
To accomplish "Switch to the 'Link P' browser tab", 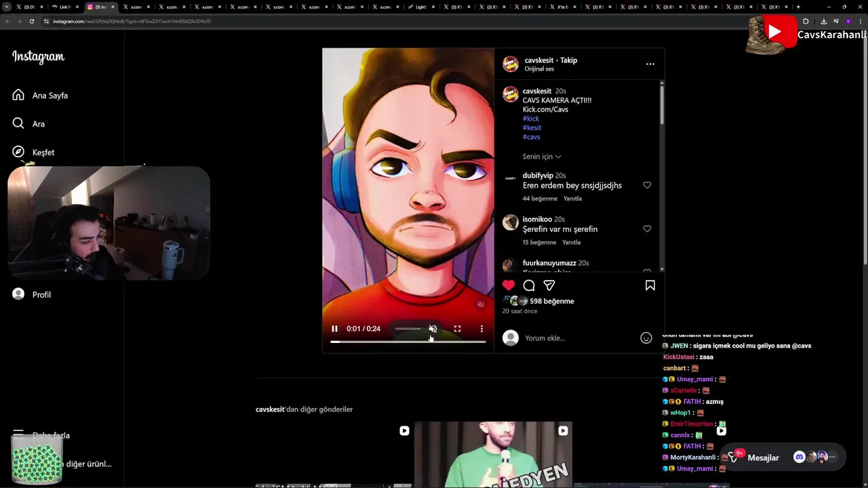I will [65, 7].
